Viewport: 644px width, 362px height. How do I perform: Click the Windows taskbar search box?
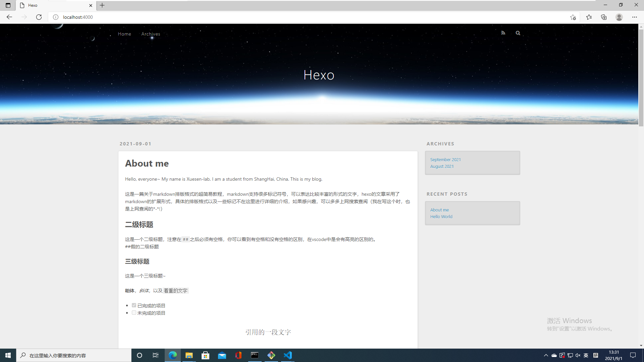[74, 355]
